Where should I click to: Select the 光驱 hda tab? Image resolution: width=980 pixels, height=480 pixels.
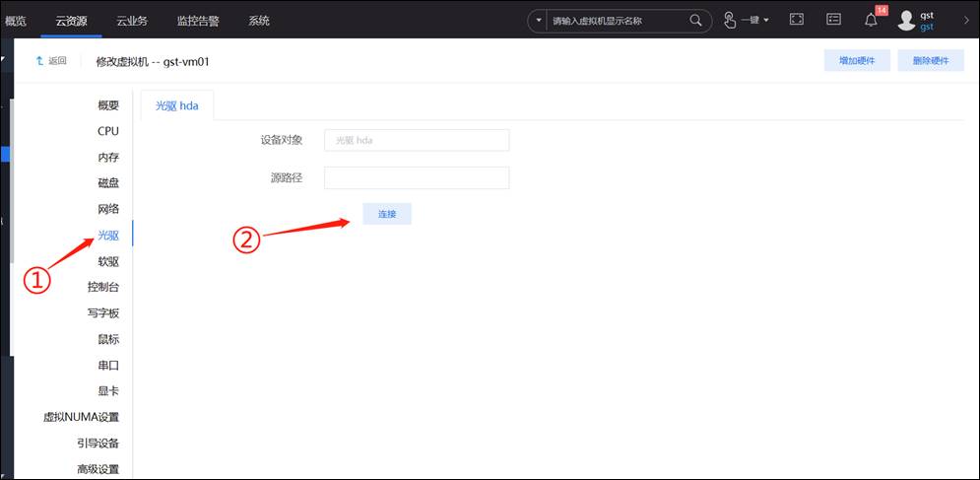point(177,105)
